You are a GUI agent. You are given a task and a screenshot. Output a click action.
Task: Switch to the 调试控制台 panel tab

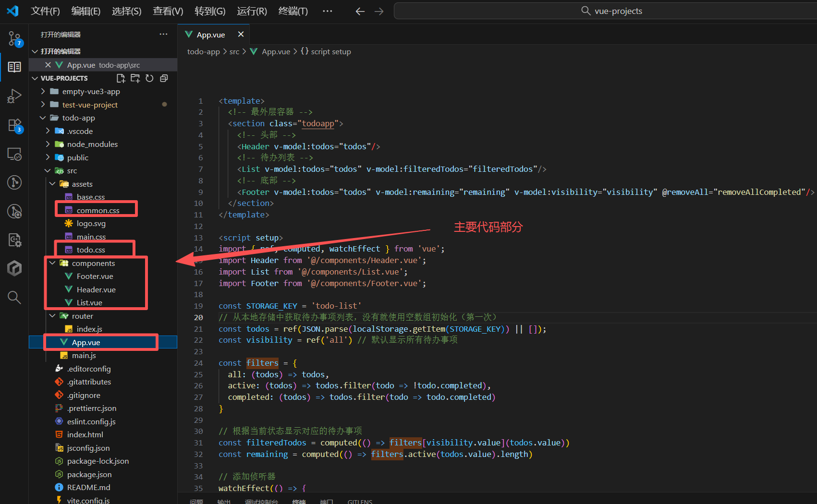pyautogui.click(x=261, y=501)
